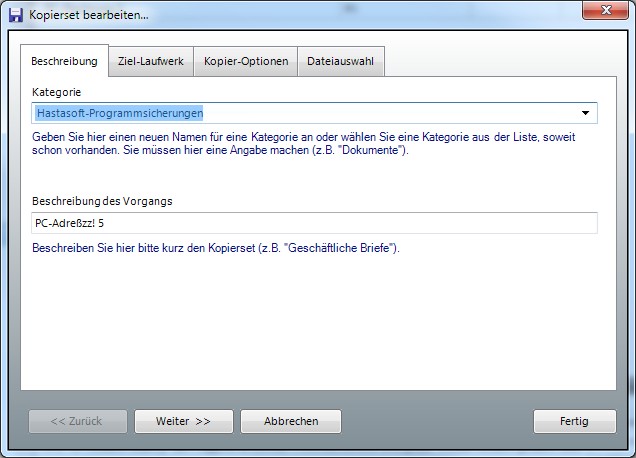Select the Kopier-Optionen tab
The height and width of the screenshot is (458, 636).
[x=245, y=62]
